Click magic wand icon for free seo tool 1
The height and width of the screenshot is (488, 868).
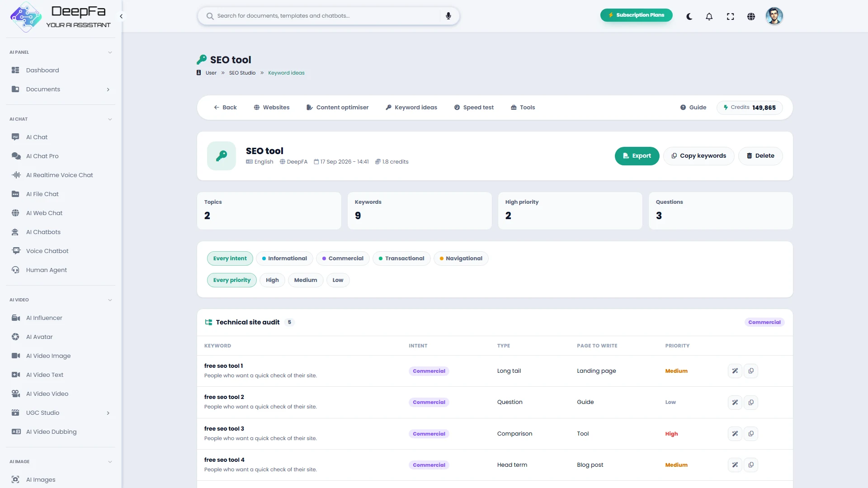[735, 371]
